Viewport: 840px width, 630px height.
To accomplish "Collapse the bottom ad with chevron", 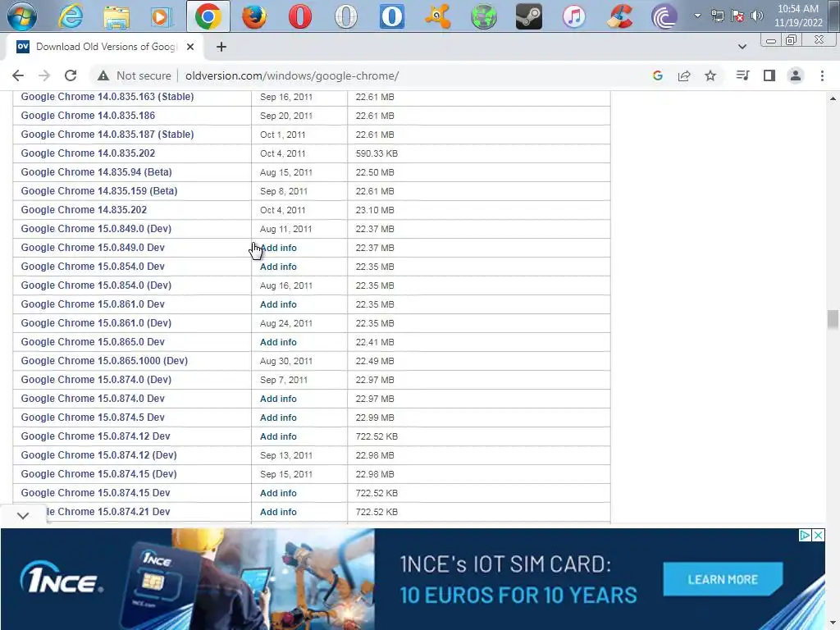I will point(22,515).
